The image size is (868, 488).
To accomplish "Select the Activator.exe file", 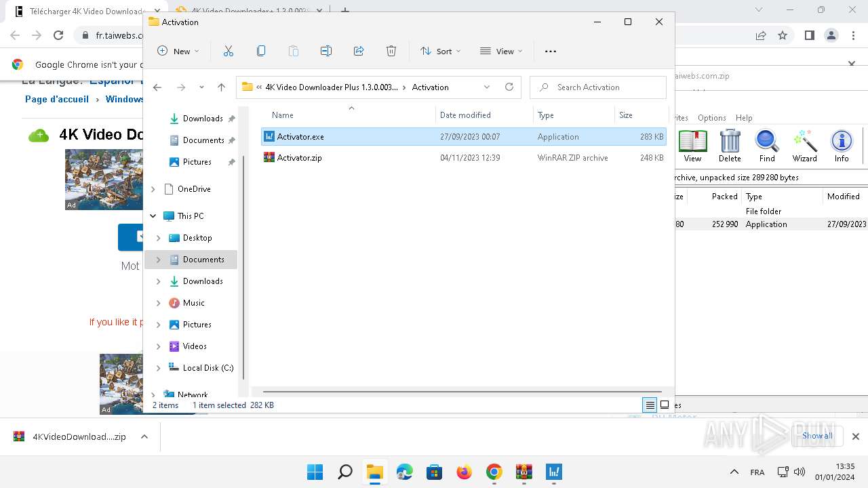I will coord(464,137).
